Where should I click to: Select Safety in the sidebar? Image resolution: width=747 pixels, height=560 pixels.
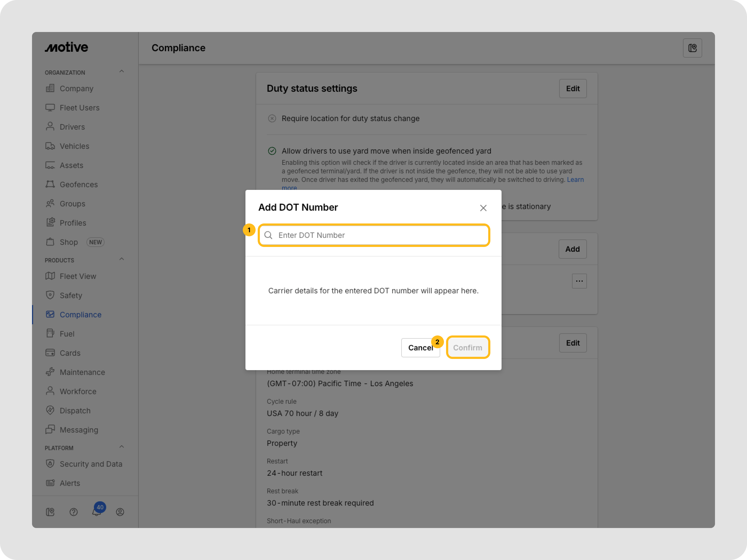pos(71,295)
